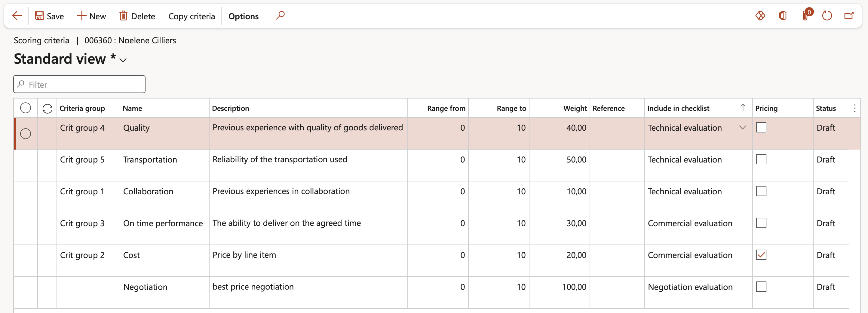This screenshot has height=313, width=868.
Task: Click Commercial evaluation in the Cost row
Action: pos(690,255)
